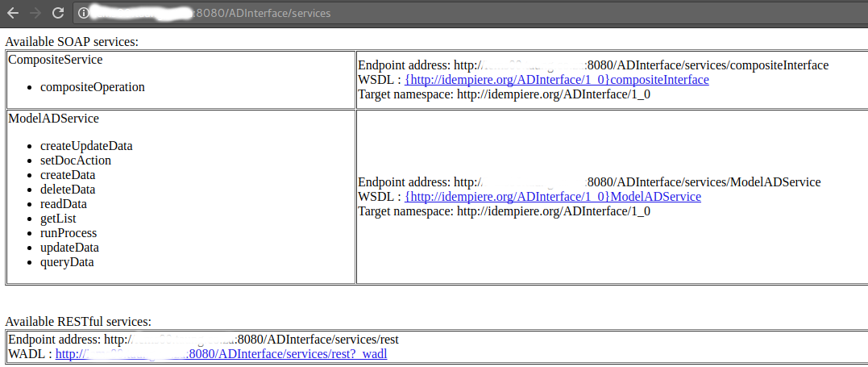Screen dimensions: 868x367
Task: Go back using the browser back arrow
Action: [x=13, y=13]
